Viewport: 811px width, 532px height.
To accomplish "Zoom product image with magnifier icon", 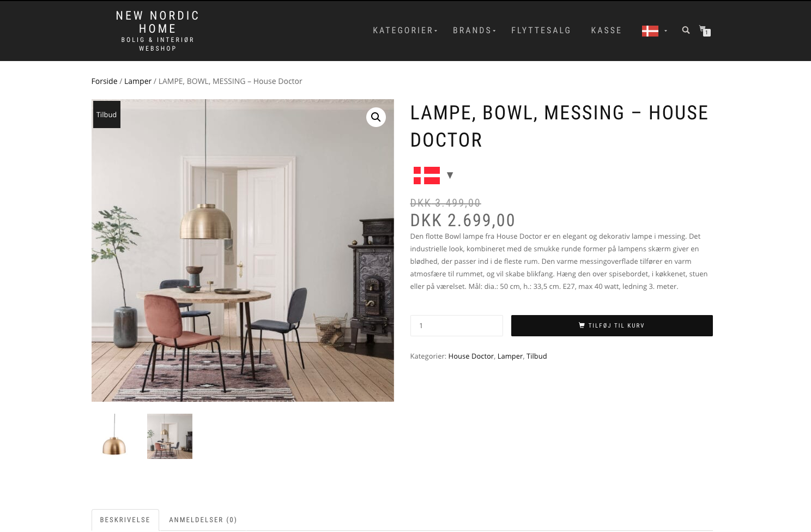I will click(x=376, y=117).
